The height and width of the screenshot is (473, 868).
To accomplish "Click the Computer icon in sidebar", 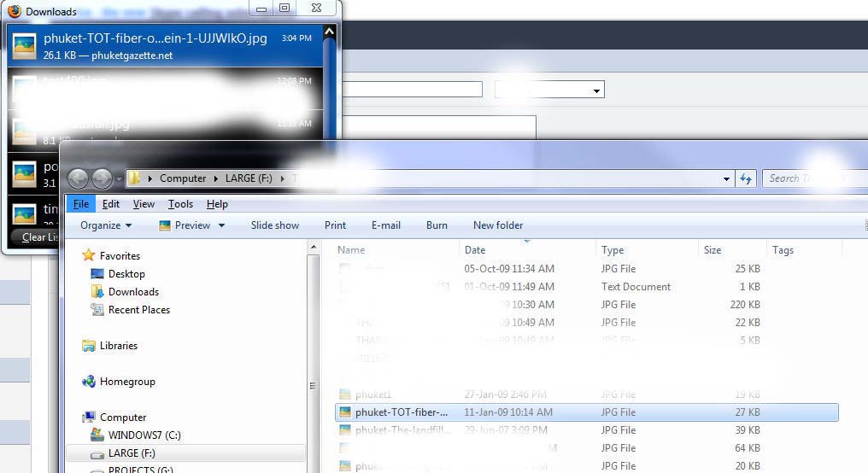I will (x=89, y=417).
